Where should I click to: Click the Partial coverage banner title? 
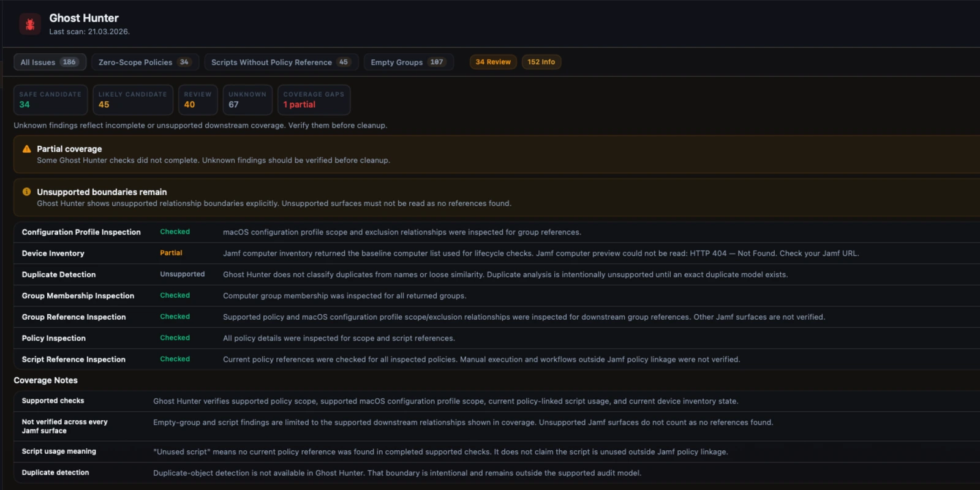click(x=69, y=149)
